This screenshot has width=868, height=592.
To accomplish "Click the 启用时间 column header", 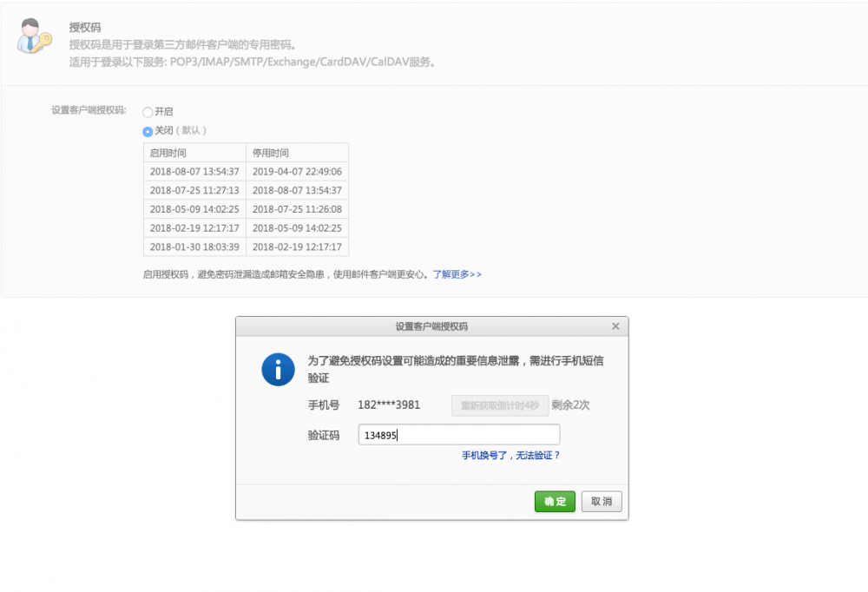I will [169, 152].
